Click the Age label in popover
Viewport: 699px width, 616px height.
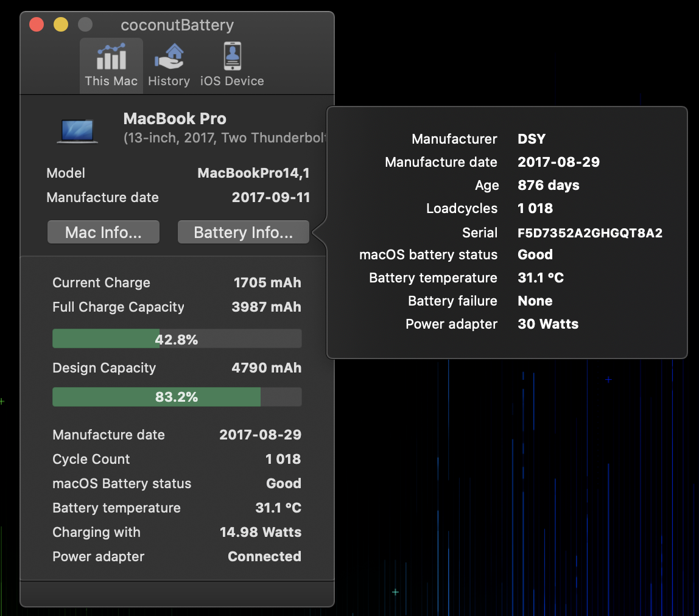tap(487, 186)
